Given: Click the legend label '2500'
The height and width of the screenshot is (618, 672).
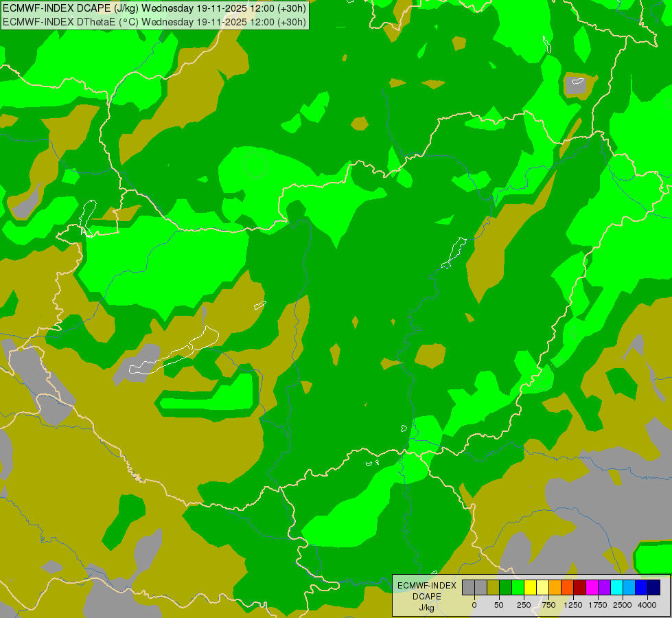Looking at the screenshot, I should [x=623, y=605].
